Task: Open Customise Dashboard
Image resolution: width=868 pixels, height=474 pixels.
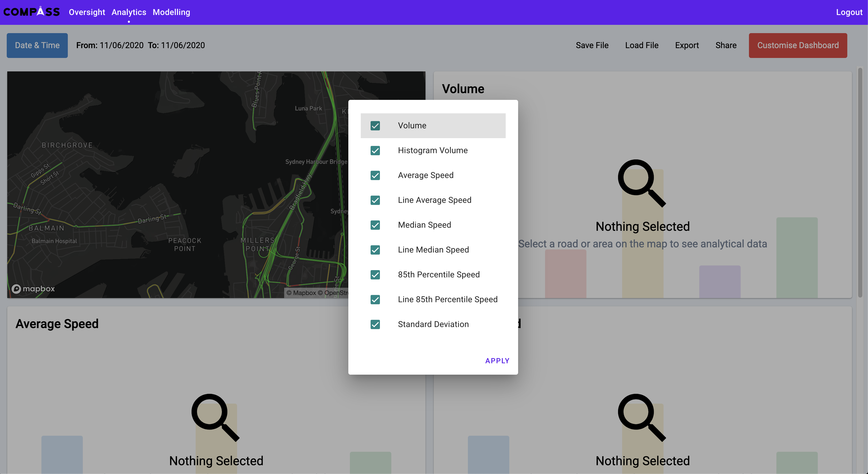Action: pos(798,45)
